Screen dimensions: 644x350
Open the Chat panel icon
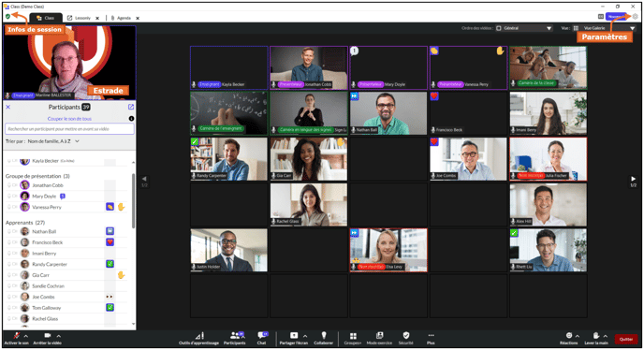[x=262, y=335]
